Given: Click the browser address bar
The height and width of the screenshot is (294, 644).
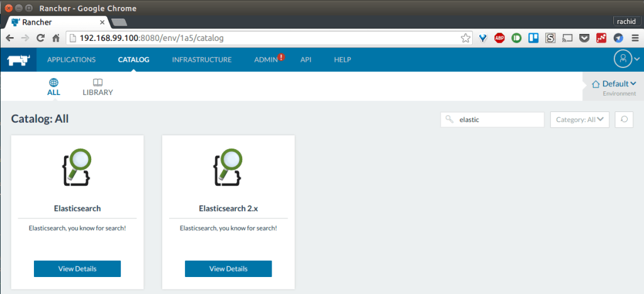Looking at the screenshot, I should click(269, 38).
